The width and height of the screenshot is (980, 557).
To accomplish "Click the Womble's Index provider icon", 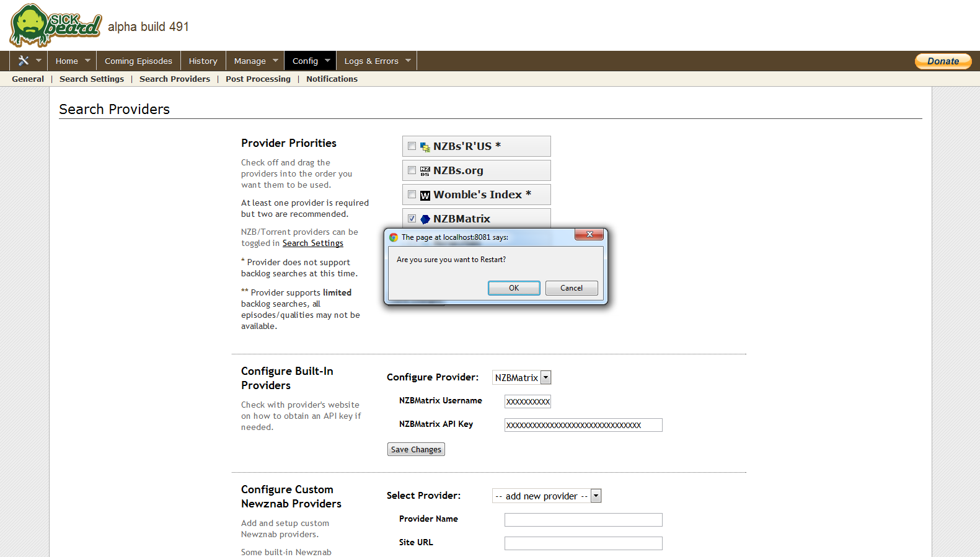I will [x=425, y=195].
